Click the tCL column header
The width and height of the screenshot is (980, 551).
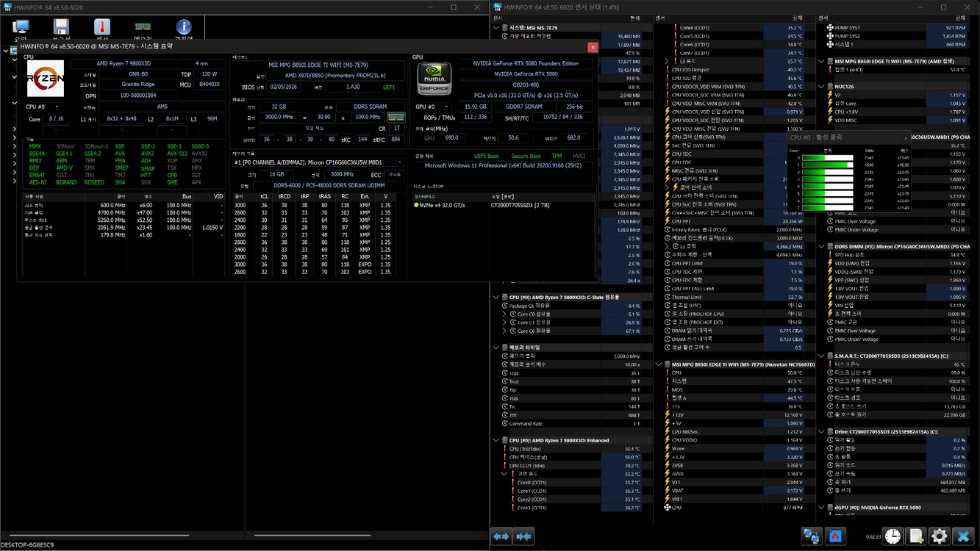pyautogui.click(x=265, y=197)
